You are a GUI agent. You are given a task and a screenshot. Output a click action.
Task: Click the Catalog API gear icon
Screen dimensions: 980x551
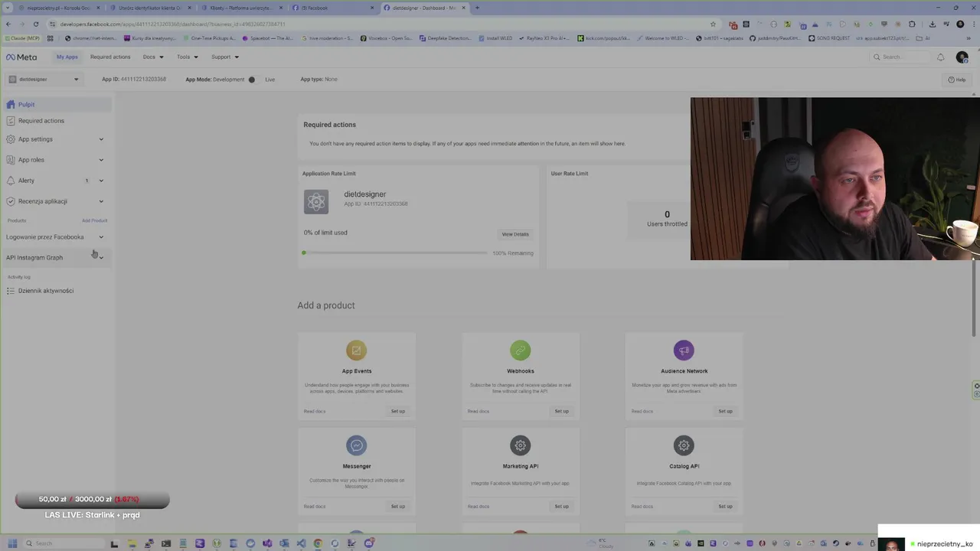684,445
